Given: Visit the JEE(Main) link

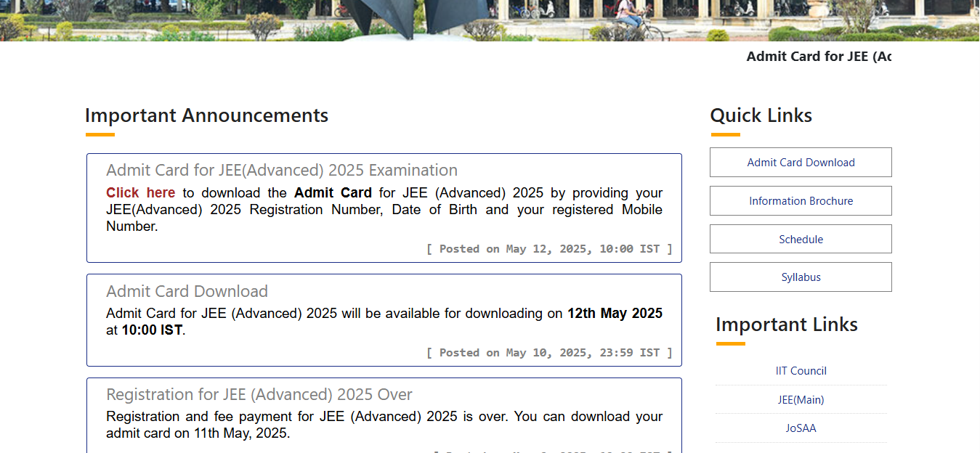Looking at the screenshot, I should 801,399.
